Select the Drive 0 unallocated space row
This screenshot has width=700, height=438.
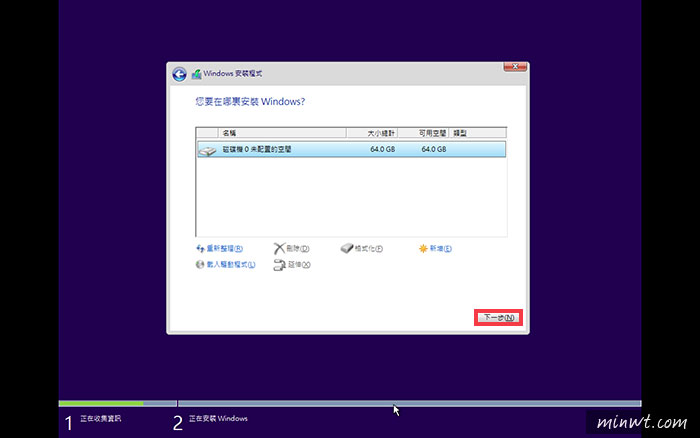pyautogui.click(x=351, y=149)
